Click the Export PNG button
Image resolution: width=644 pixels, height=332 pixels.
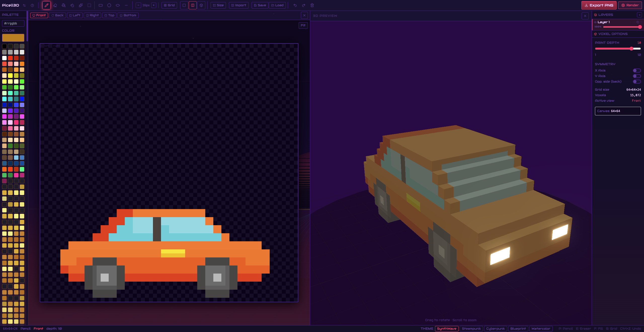point(599,5)
